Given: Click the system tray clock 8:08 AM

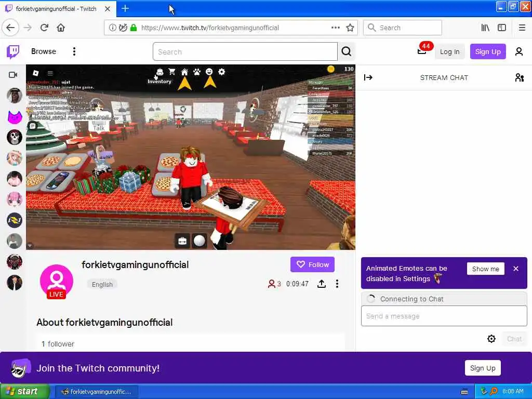Looking at the screenshot, I should click(513, 392).
